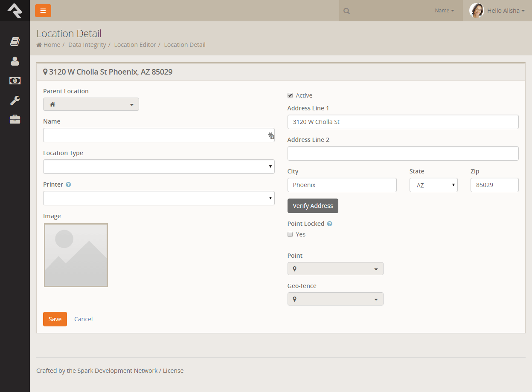Uncheck the Active checkbox

[290, 95]
